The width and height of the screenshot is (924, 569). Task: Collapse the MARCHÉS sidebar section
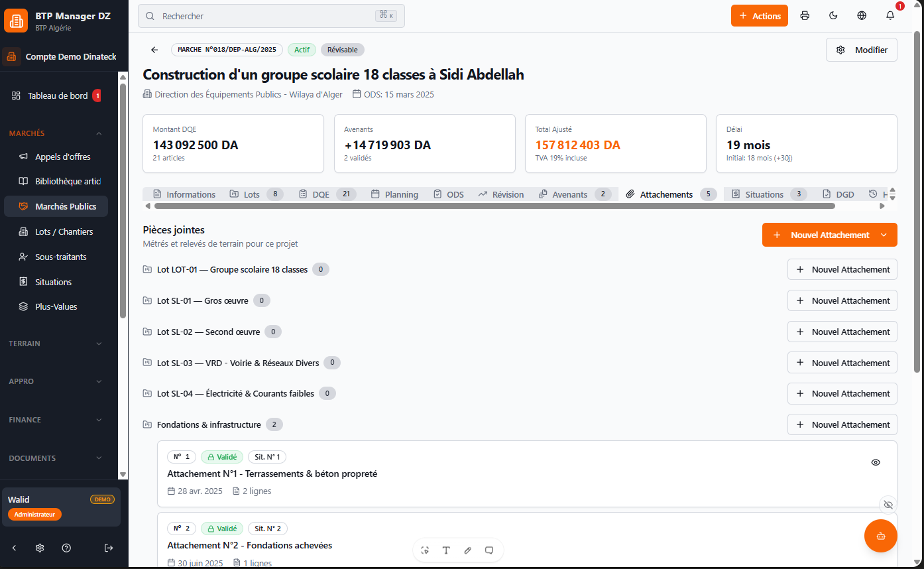click(56, 133)
